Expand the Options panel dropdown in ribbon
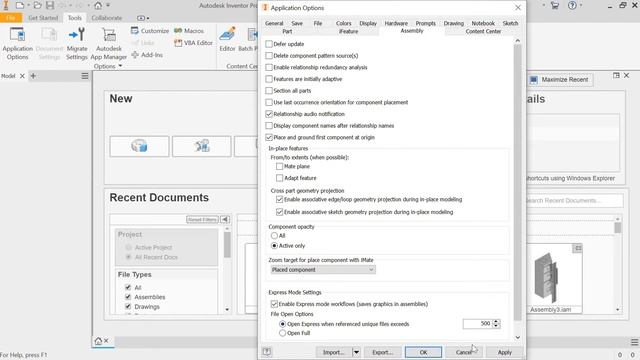Viewport: 640px width, 360px height. pos(120,66)
